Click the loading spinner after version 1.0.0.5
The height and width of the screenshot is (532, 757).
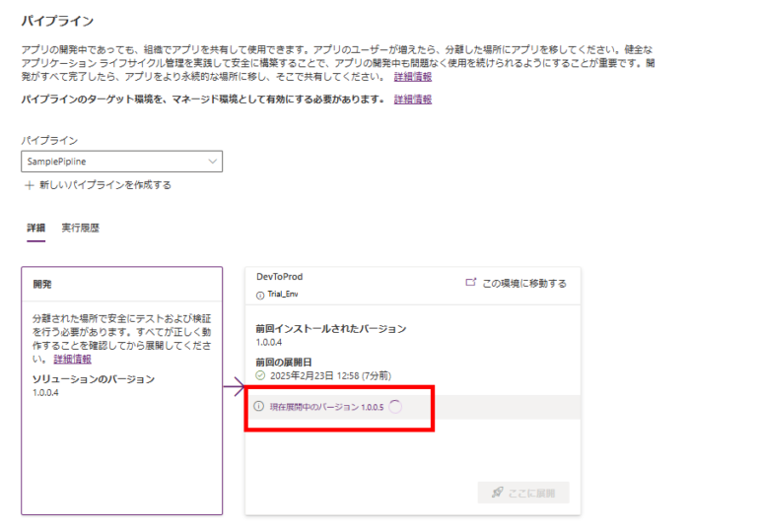click(395, 407)
